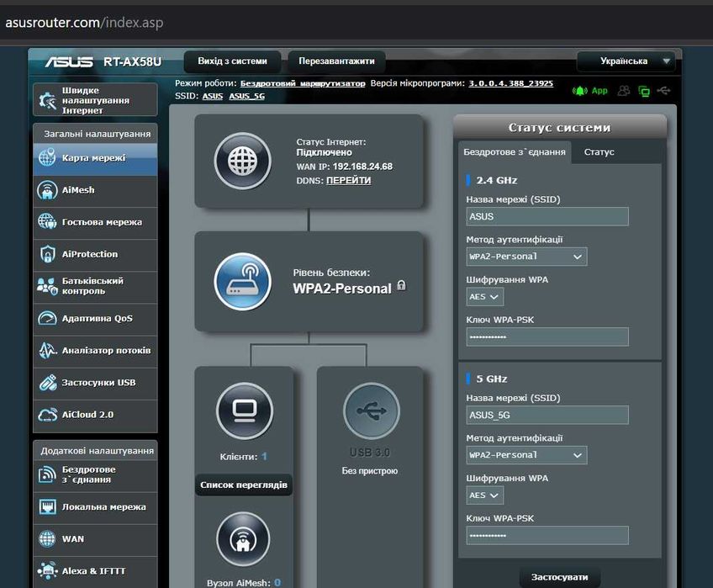Select the USB 3.0 device icon
This screenshot has width=713, height=588.
371,411
